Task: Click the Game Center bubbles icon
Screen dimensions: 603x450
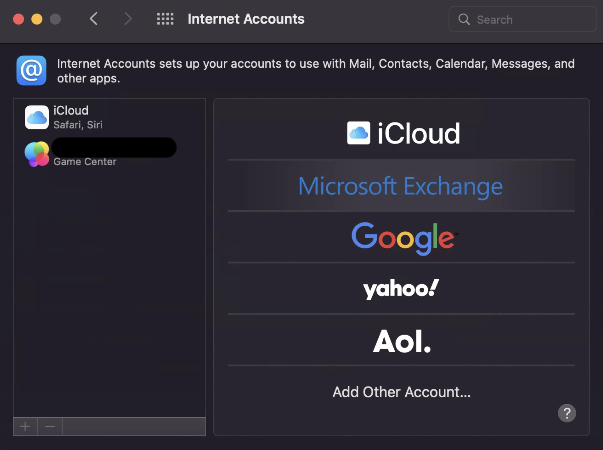Action: (x=37, y=153)
